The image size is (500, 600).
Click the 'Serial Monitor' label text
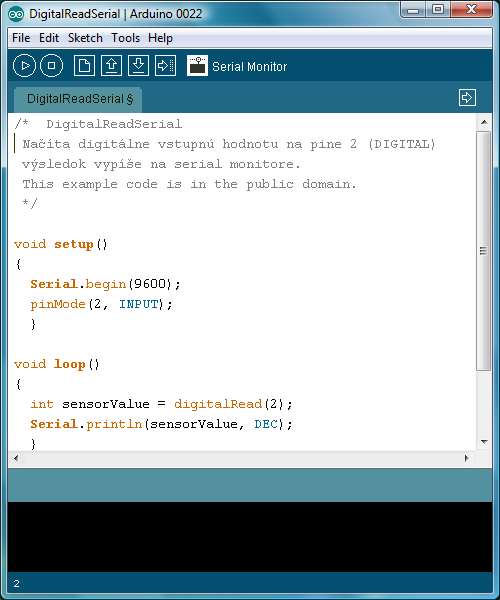tap(249, 67)
